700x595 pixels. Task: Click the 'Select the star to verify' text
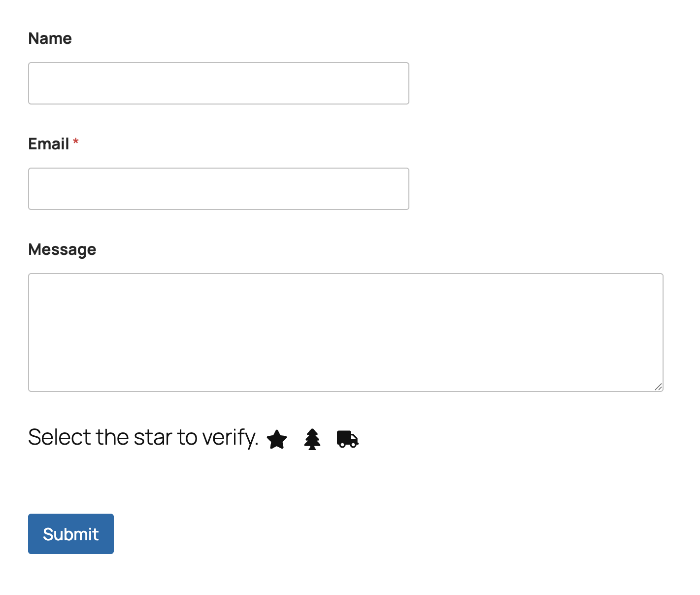click(143, 437)
